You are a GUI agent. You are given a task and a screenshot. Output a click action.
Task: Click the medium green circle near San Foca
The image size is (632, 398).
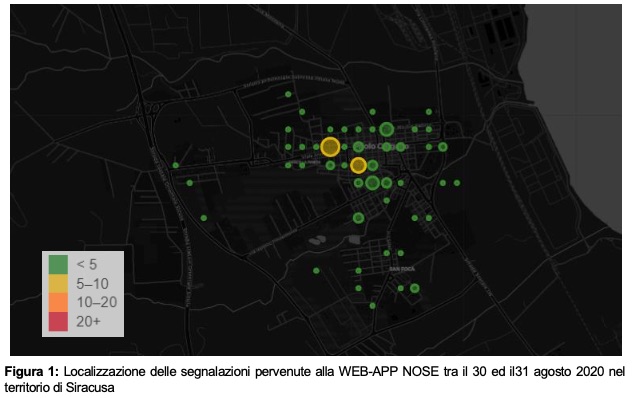415,288
